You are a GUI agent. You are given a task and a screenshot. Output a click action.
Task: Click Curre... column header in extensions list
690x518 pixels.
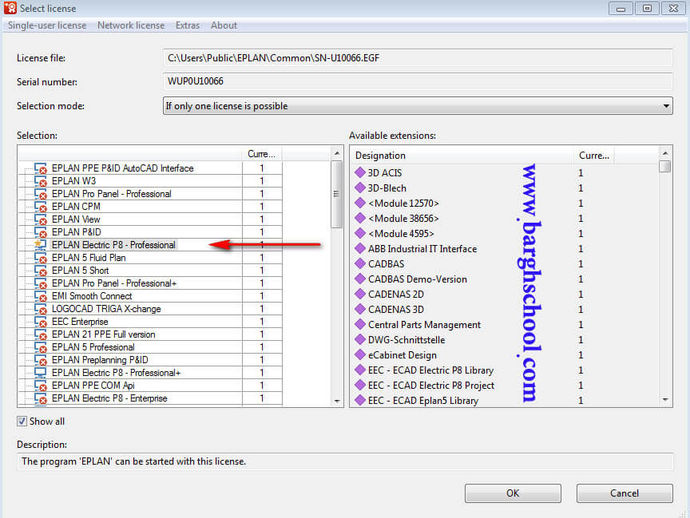(x=594, y=155)
